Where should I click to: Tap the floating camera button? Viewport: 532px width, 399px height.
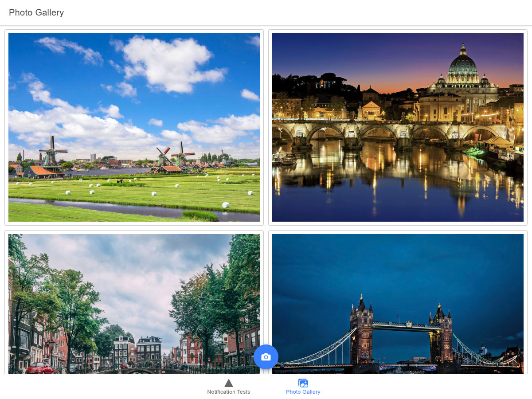pos(266,357)
